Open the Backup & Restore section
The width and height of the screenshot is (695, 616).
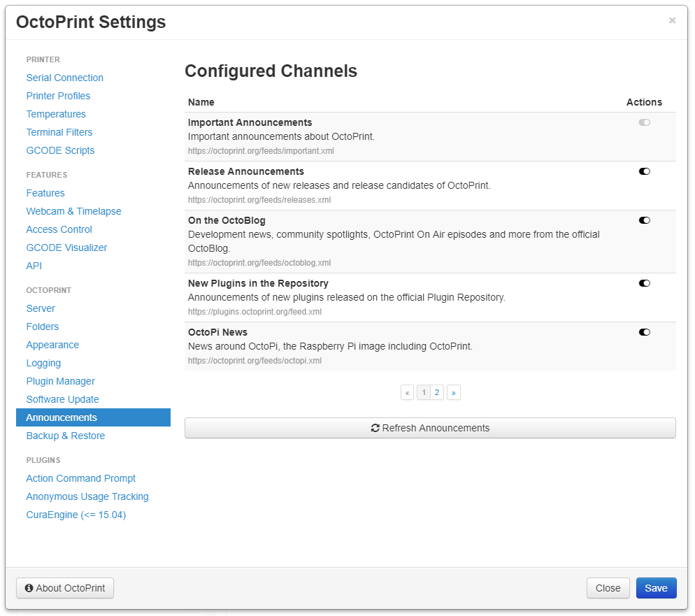65,436
